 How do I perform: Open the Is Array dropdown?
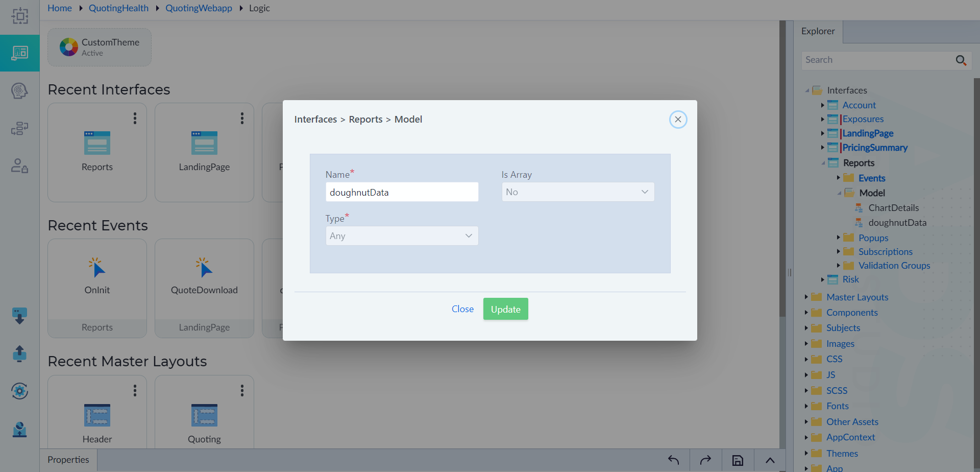(578, 192)
